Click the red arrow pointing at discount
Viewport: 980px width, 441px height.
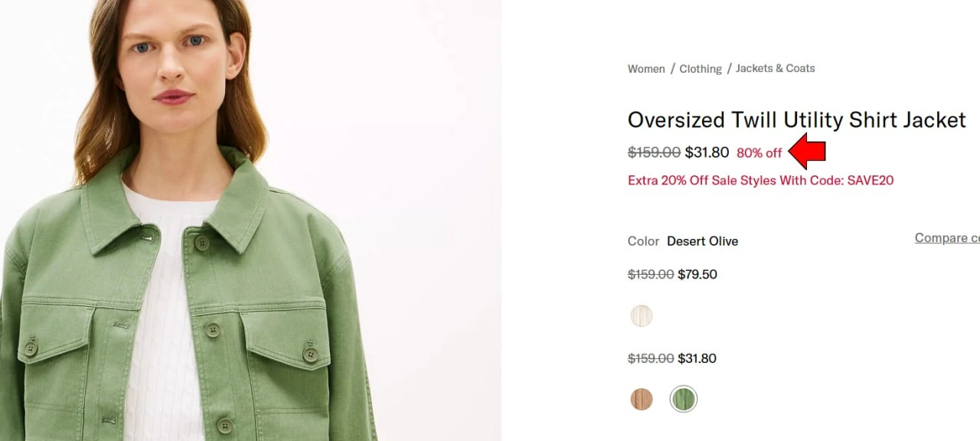click(807, 152)
